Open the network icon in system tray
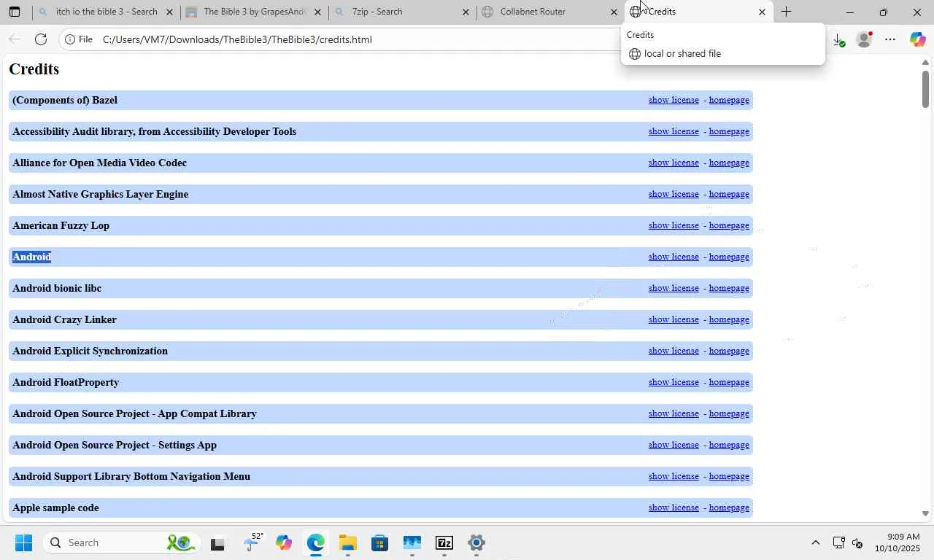 (x=839, y=542)
